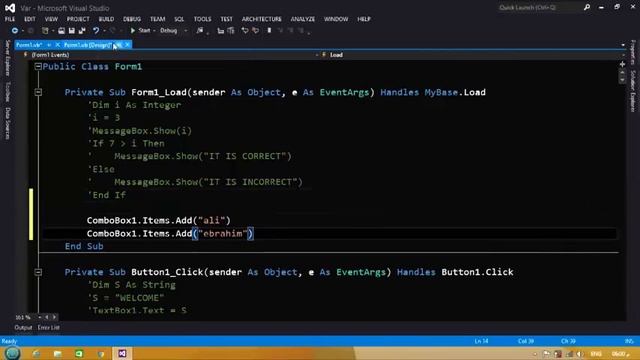Viewport: 640px width, 360px height.
Task: Click the Find in Files toolbar icon
Action: tap(200, 31)
